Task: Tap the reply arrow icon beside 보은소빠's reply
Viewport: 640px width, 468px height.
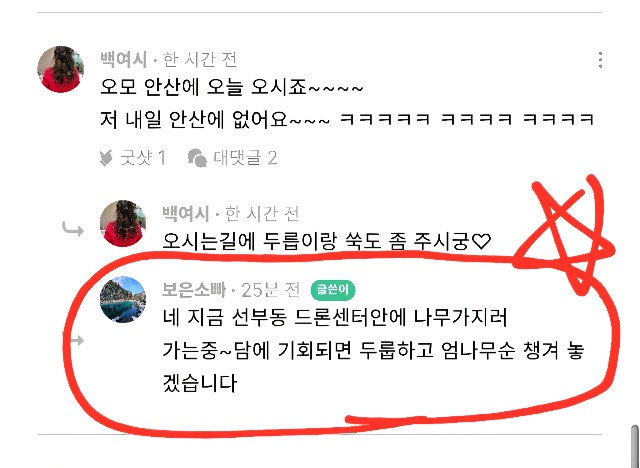Action: [73, 339]
